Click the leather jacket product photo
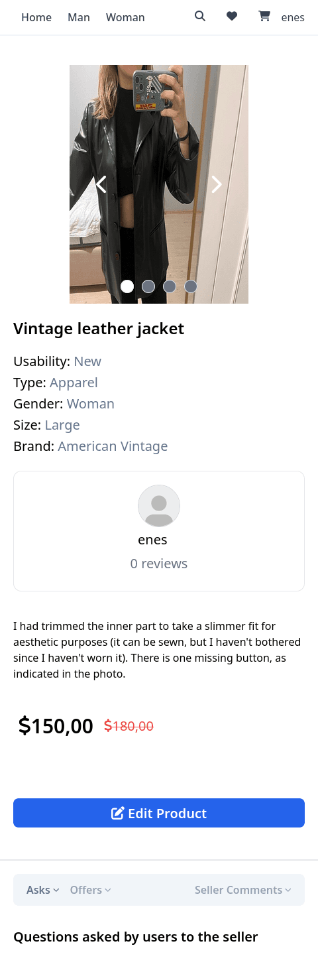 click(159, 184)
